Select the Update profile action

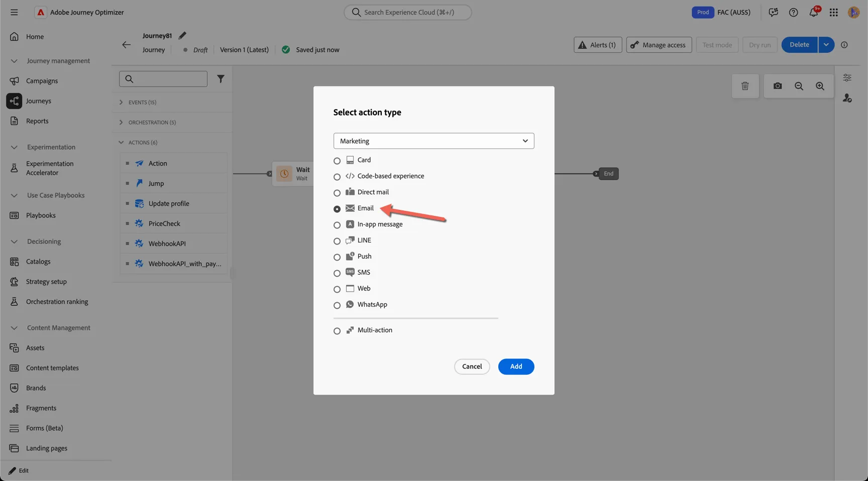tap(174, 203)
